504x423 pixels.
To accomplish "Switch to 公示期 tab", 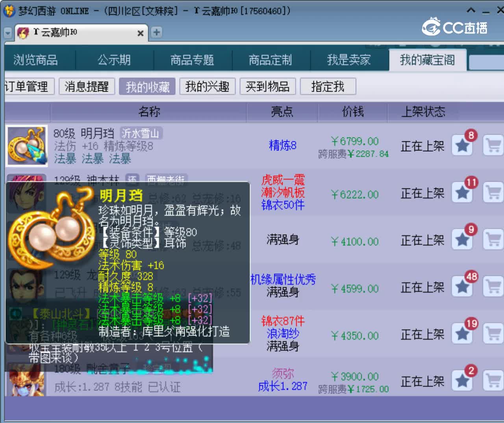I will click(x=114, y=60).
